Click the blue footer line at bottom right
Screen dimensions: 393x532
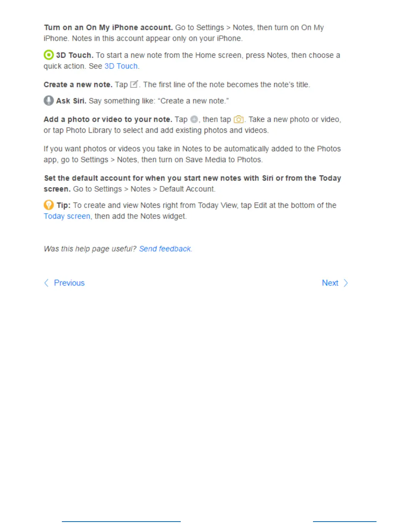345,522
